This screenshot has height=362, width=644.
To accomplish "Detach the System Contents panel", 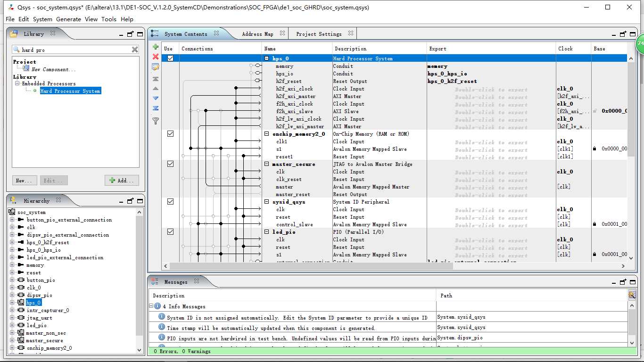I will tap(623, 34).
